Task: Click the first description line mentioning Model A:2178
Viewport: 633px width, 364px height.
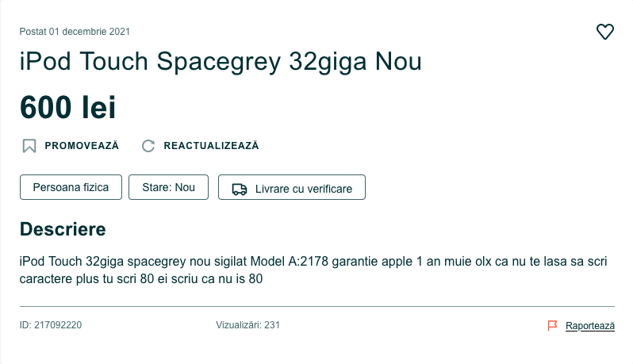Action: tap(313, 262)
